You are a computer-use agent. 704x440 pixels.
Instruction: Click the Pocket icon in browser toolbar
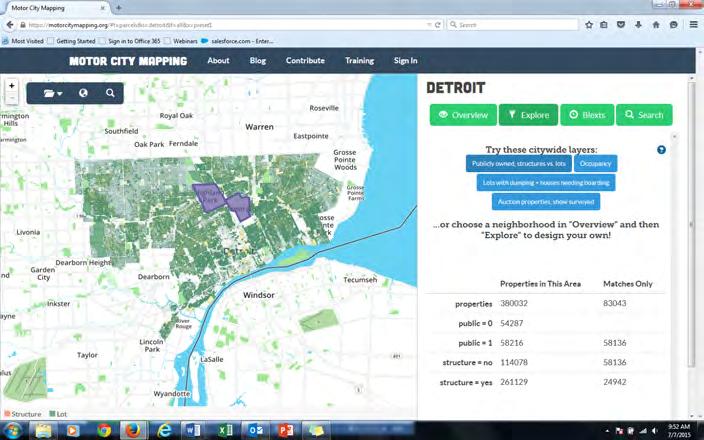click(x=621, y=25)
